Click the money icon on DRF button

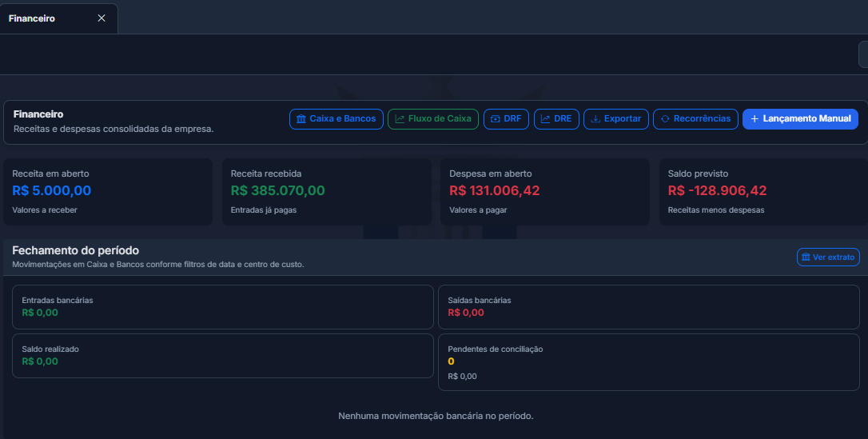point(496,119)
